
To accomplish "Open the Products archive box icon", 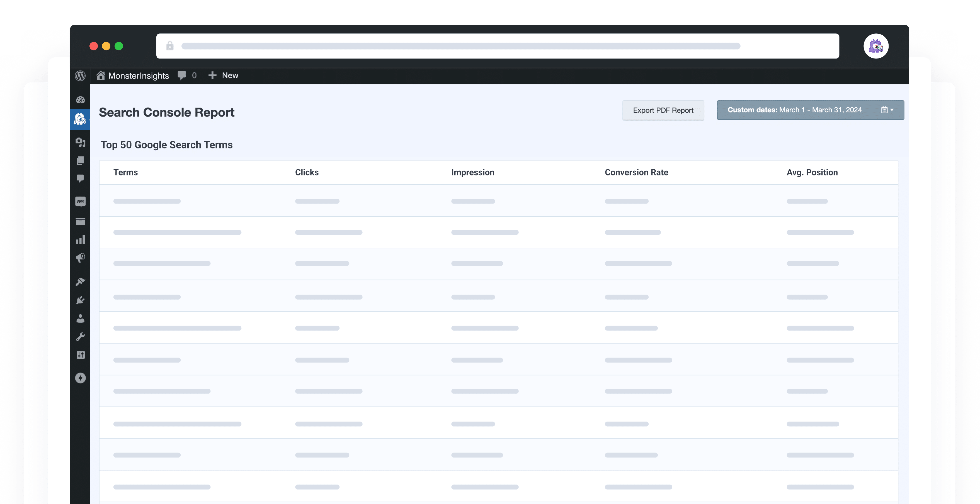I will pos(80,222).
